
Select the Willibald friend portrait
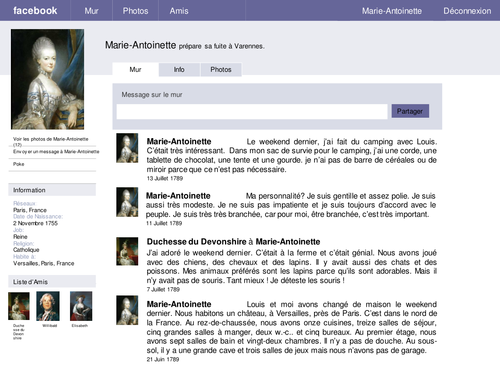point(48,306)
